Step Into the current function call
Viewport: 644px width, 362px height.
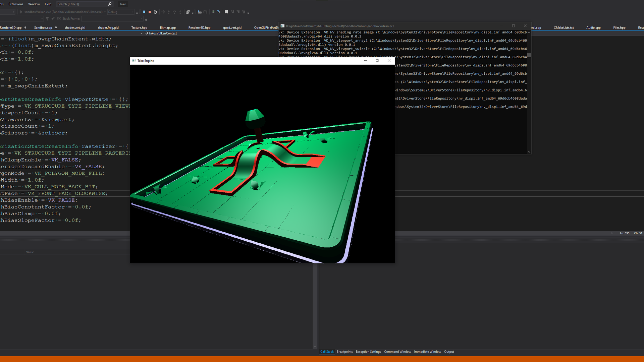pos(169,12)
